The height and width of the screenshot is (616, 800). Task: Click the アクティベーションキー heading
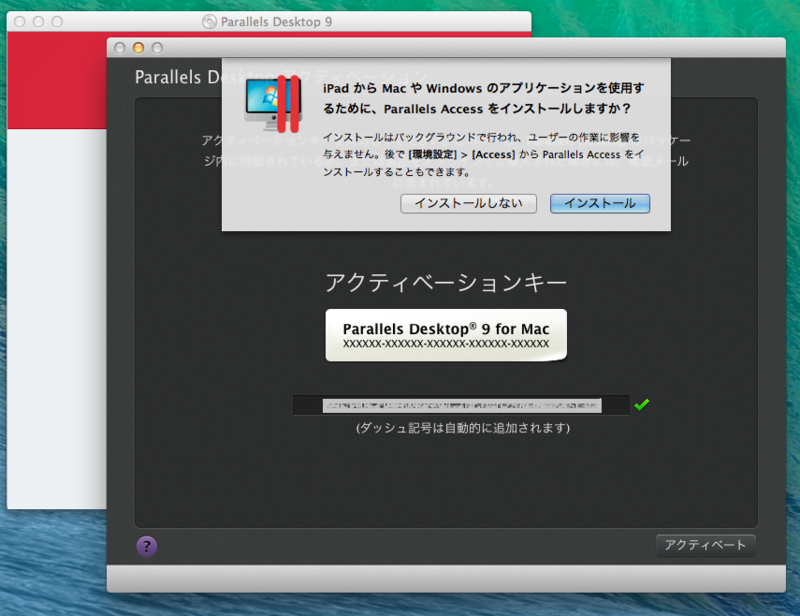click(x=445, y=281)
